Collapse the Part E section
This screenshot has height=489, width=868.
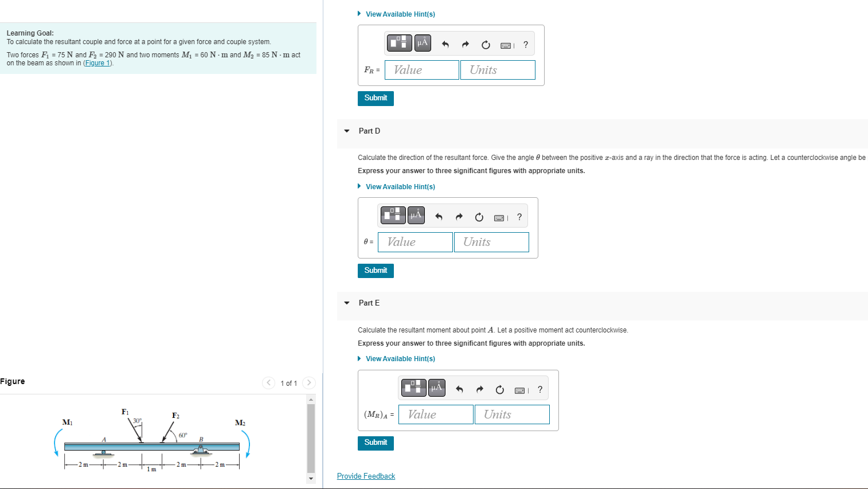pyautogui.click(x=346, y=303)
